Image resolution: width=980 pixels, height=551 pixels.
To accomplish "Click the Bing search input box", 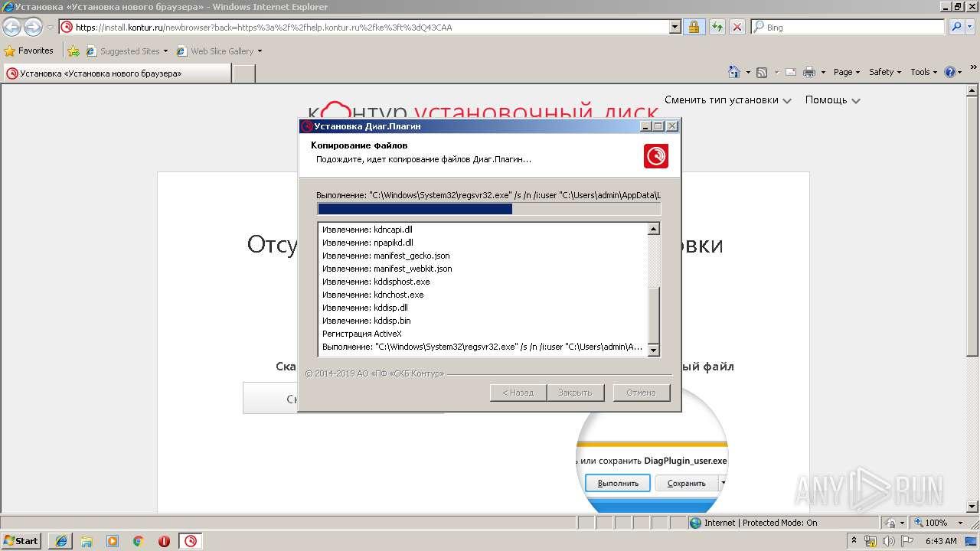I will [x=848, y=28].
